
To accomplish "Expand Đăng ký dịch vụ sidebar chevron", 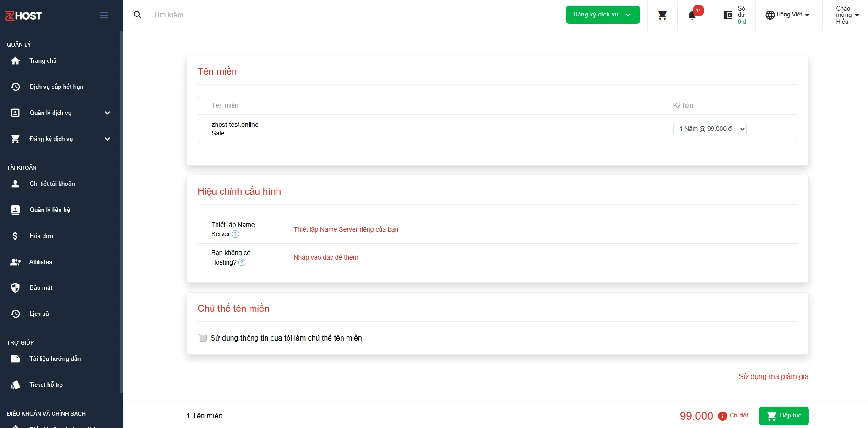I will pyautogui.click(x=108, y=139).
